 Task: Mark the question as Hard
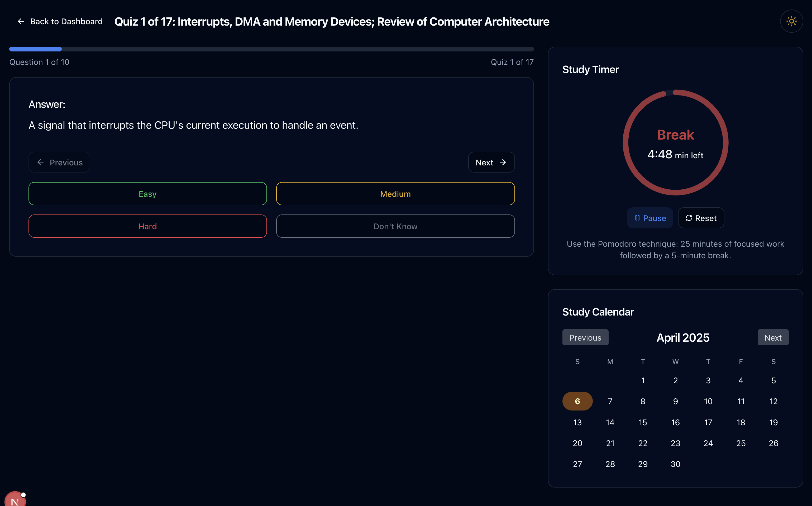pos(147,226)
